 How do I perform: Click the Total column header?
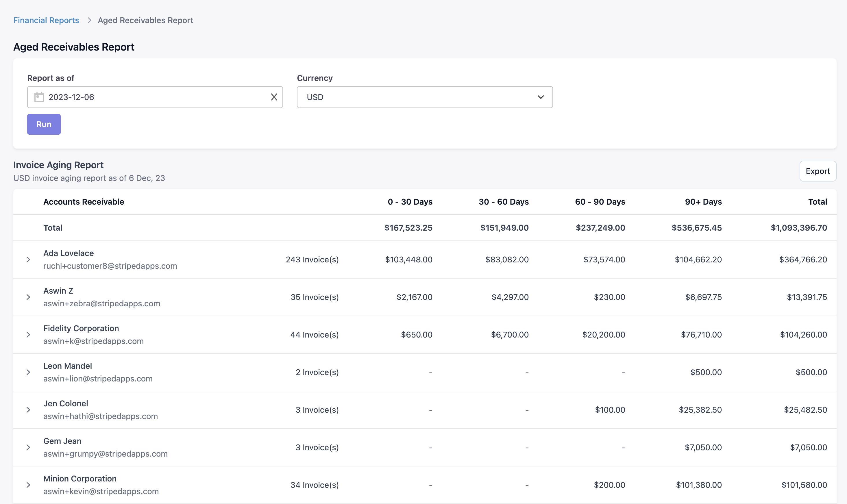[817, 202]
